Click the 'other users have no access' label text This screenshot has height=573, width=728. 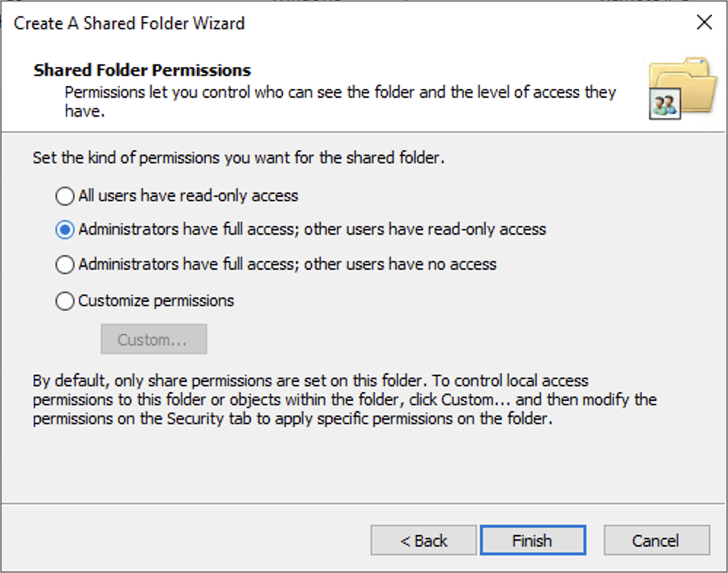(400, 265)
